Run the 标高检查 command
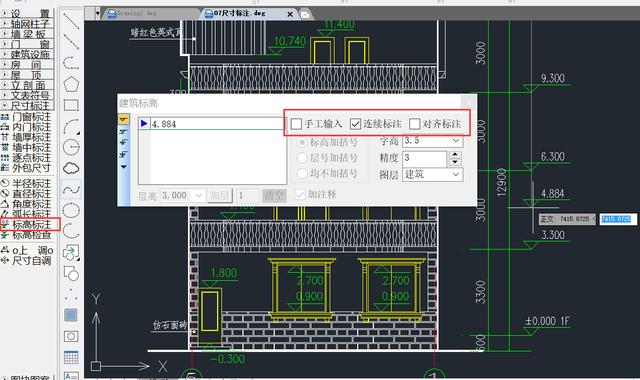Screen dimensions: 640x380 tap(32, 235)
